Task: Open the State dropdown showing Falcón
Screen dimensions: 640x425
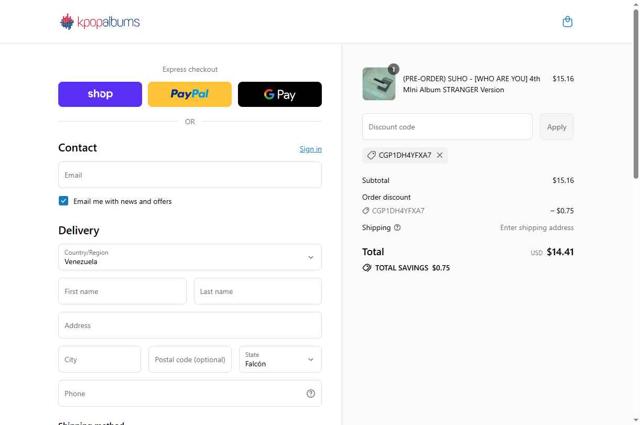Action: tap(280, 359)
